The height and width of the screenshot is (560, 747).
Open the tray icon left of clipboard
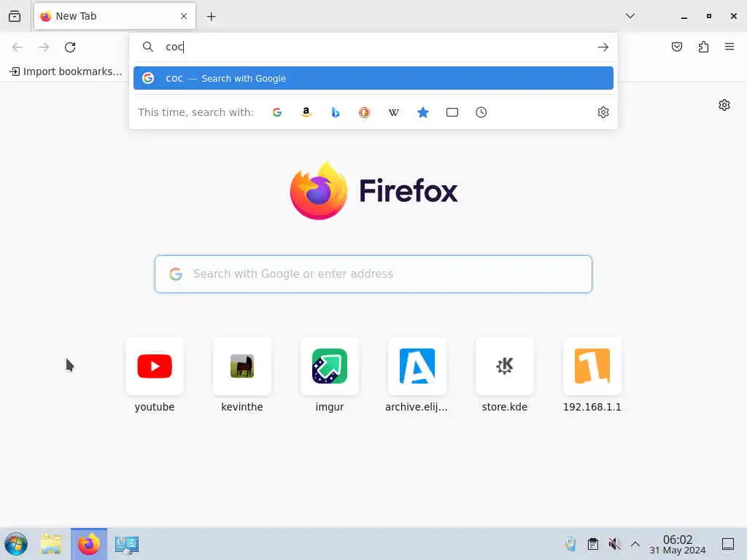(x=570, y=544)
